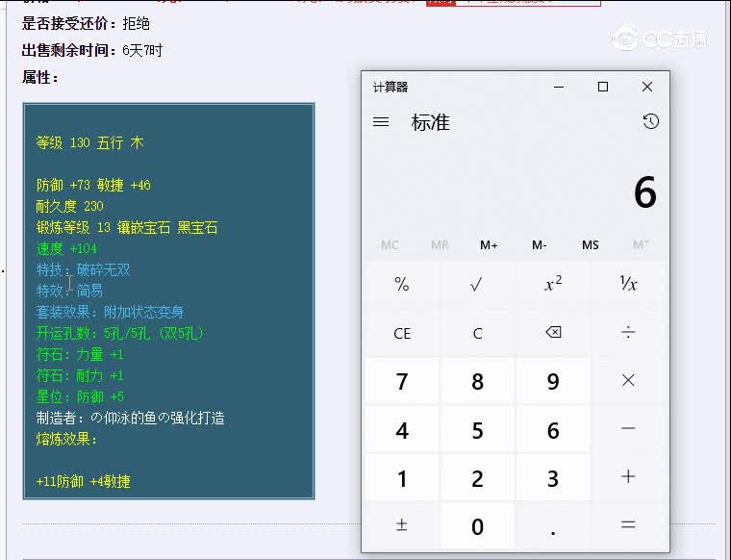The width and height of the screenshot is (731, 560).
Task: Click the 符石: 力量 +1 line
Action: pos(80,354)
